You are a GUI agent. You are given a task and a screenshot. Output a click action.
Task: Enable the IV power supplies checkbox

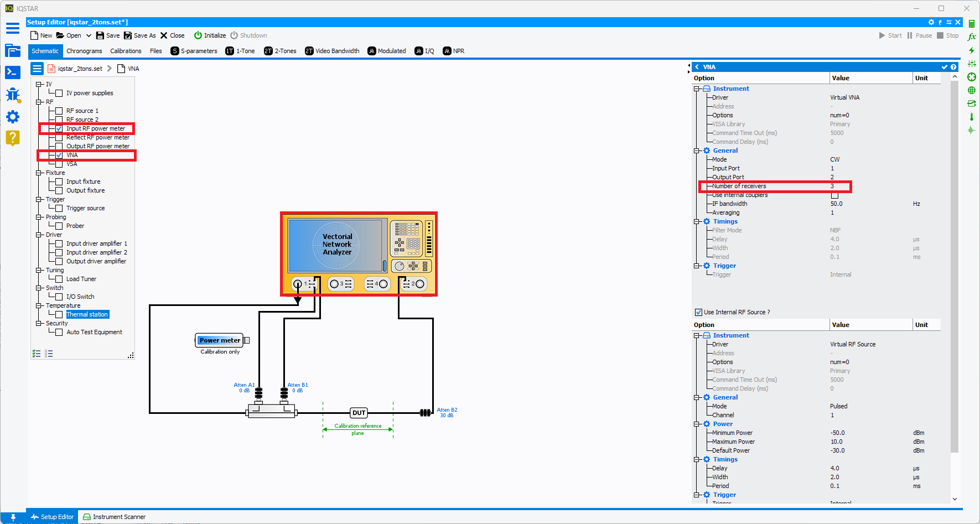[59, 93]
